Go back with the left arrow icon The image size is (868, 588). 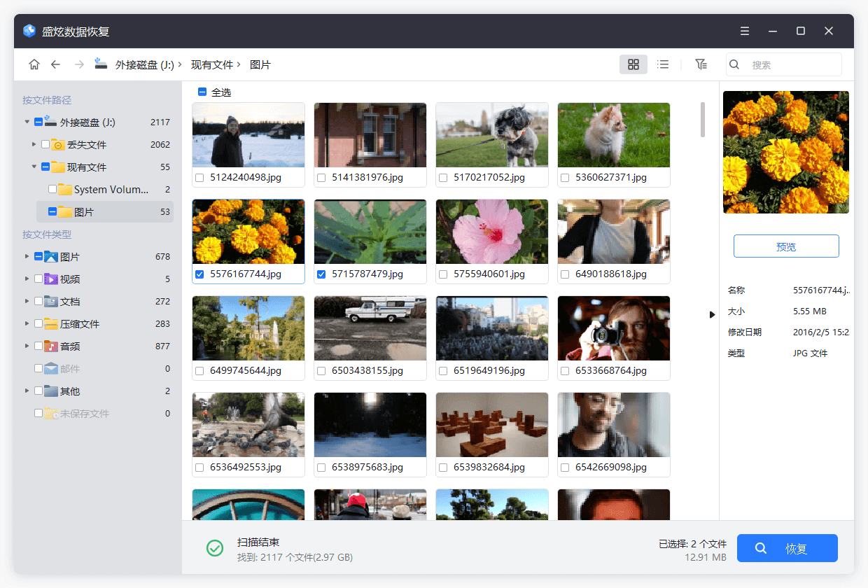pyautogui.click(x=55, y=64)
